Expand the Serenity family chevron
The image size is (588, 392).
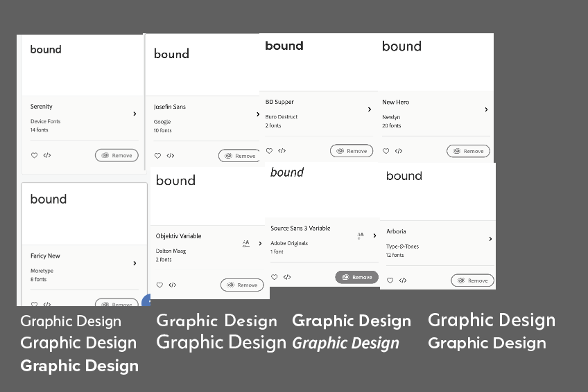point(135,114)
